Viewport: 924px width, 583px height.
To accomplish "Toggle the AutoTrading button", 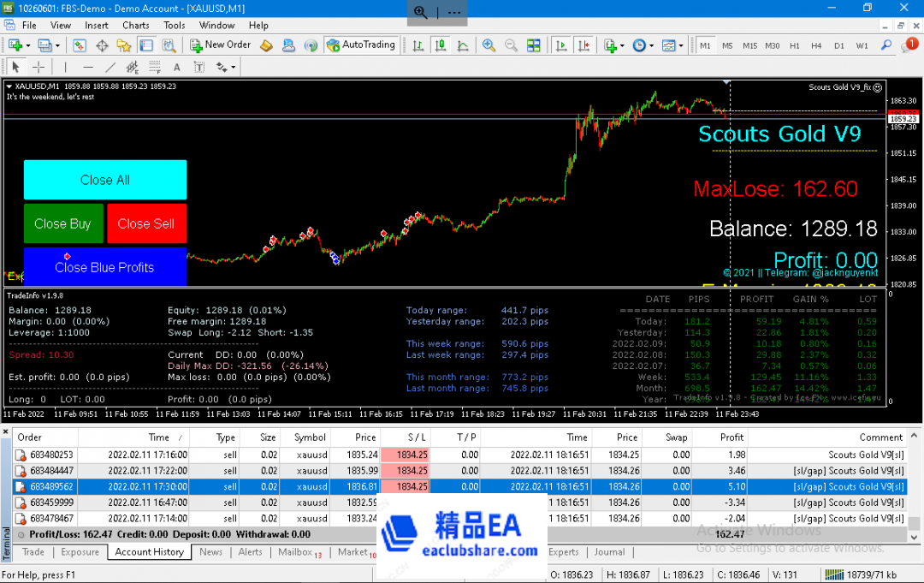I will click(x=361, y=45).
